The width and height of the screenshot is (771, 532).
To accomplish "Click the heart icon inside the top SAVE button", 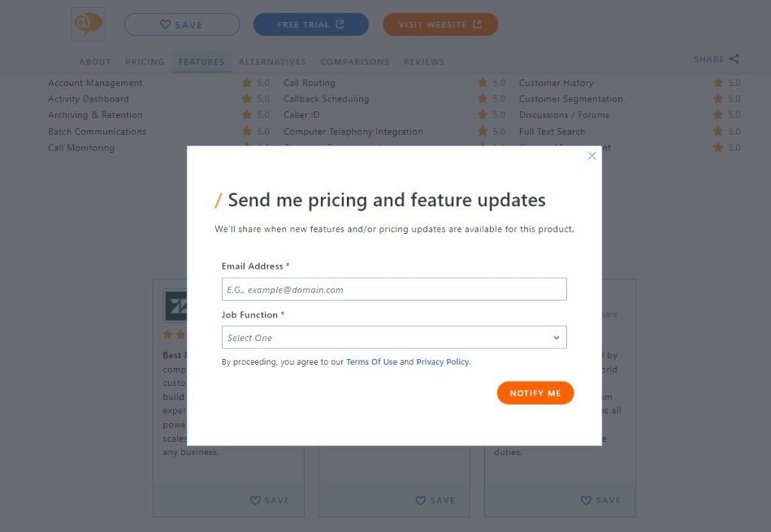I will point(165,23).
